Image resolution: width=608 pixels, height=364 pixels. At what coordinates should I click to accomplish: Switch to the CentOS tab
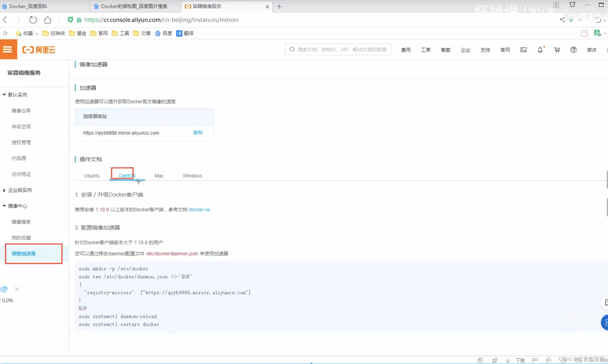(x=127, y=176)
